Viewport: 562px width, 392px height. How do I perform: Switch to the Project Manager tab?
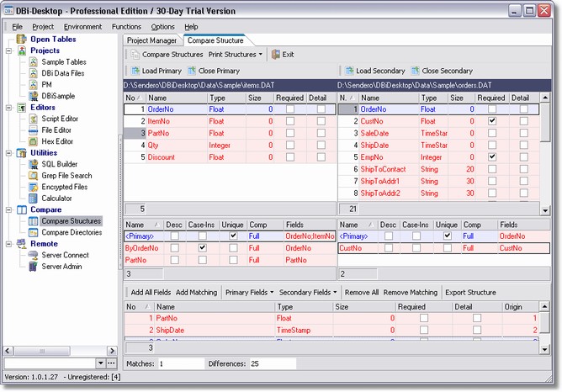(151, 40)
